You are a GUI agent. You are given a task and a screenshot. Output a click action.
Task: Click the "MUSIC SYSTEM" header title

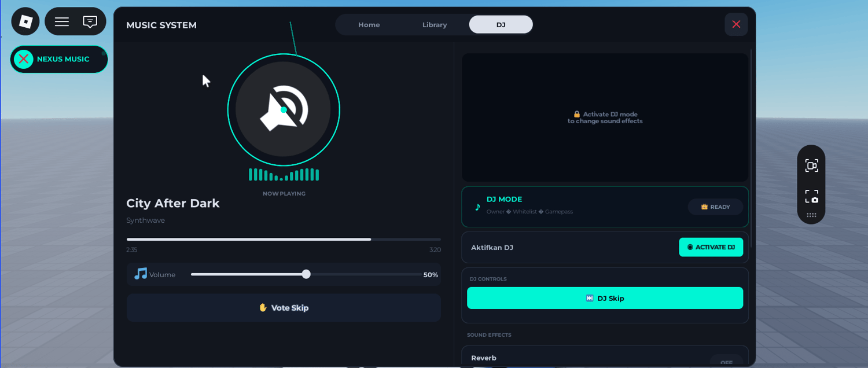click(x=161, y=25)
